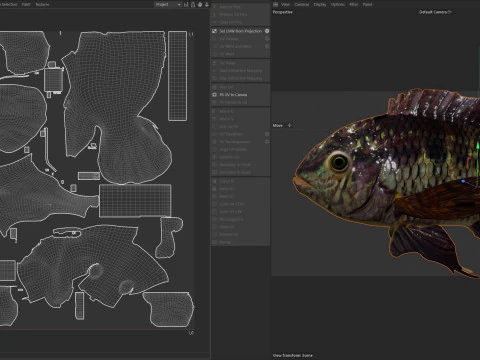Open the viewport Cameras menu
Viewport: 480px width, 360px height.
tap(301, 4)
